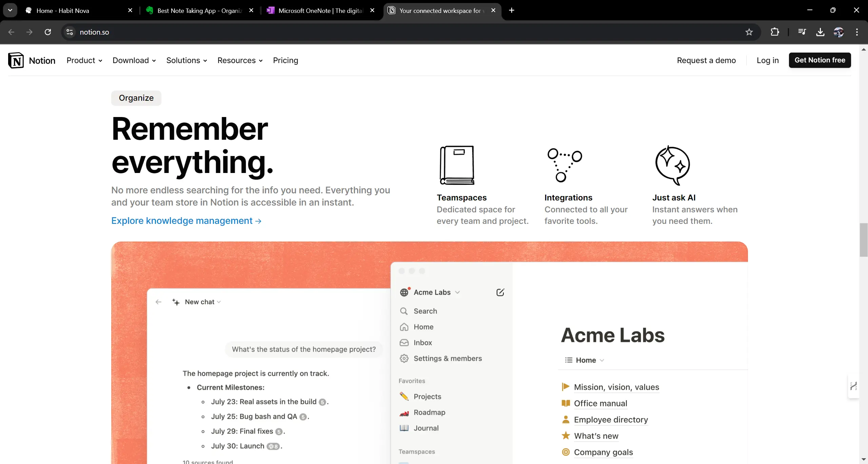Click the Log in link
The height and width of the screenshot is (464, 868).
tap(768, 60)
